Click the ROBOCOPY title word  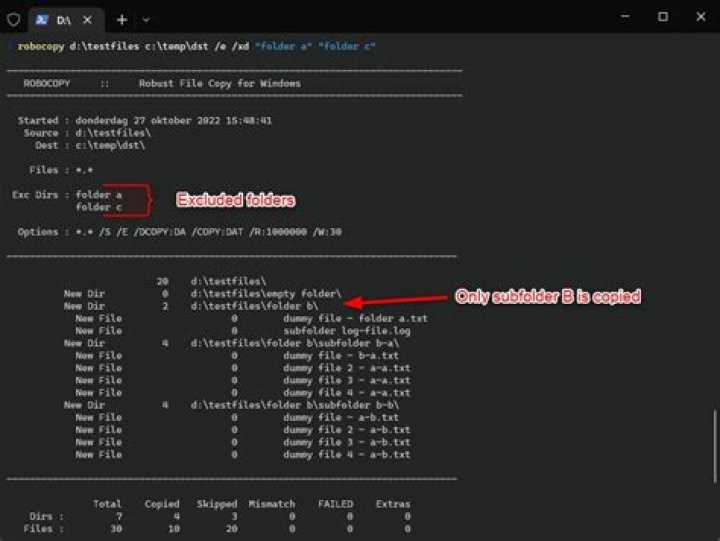[46, 83]
